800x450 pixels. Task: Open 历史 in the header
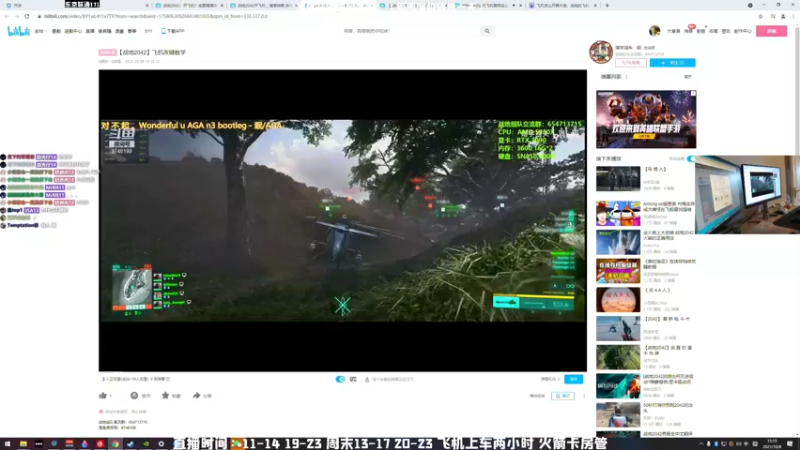(726, 31)
